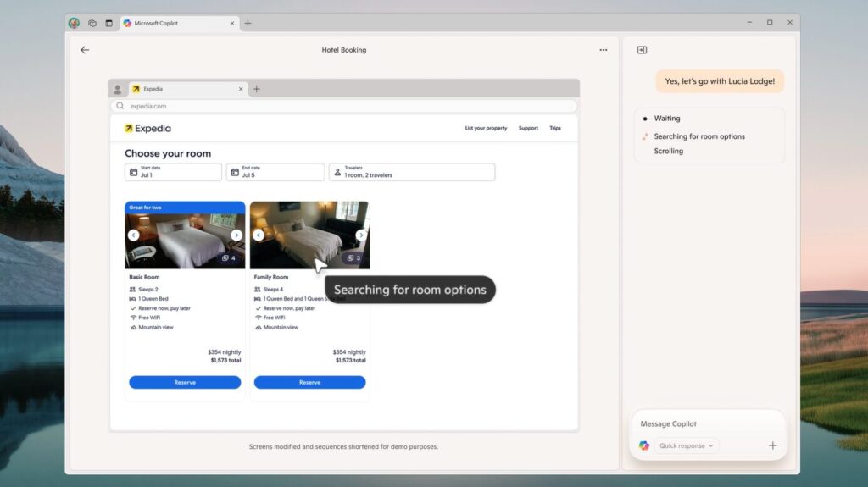
Task: Click the Yes, let's go with Lucia Lodge message
Action: point(720,81)
